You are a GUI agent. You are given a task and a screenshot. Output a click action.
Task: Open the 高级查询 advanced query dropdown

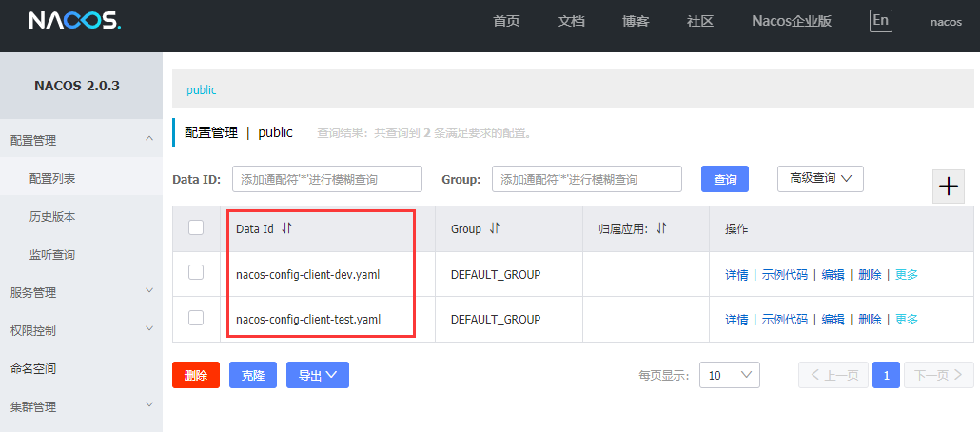click(820, 179)
